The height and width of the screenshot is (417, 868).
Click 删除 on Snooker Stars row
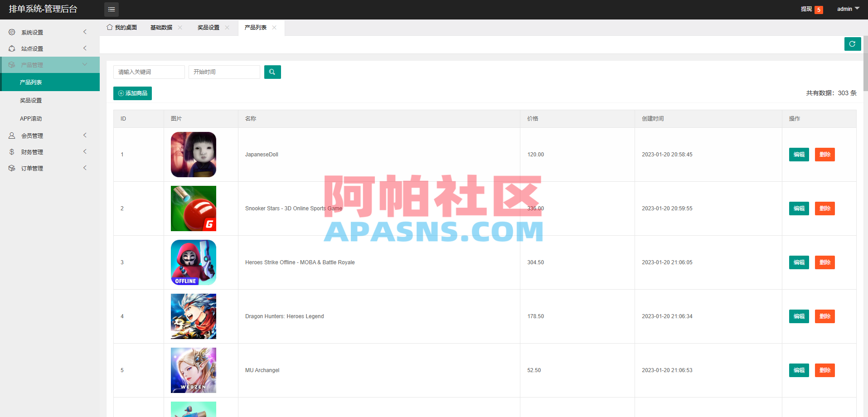click(x=824, y=208)
